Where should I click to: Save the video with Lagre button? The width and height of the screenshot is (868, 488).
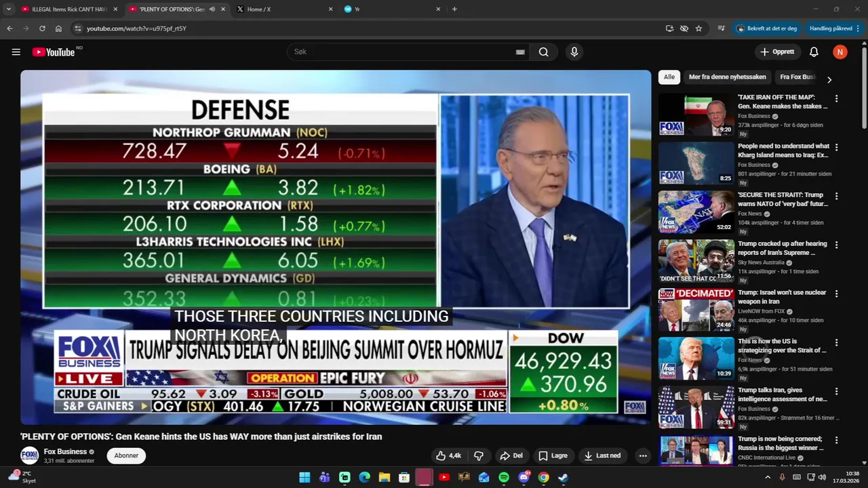click(x=553, y=455)
